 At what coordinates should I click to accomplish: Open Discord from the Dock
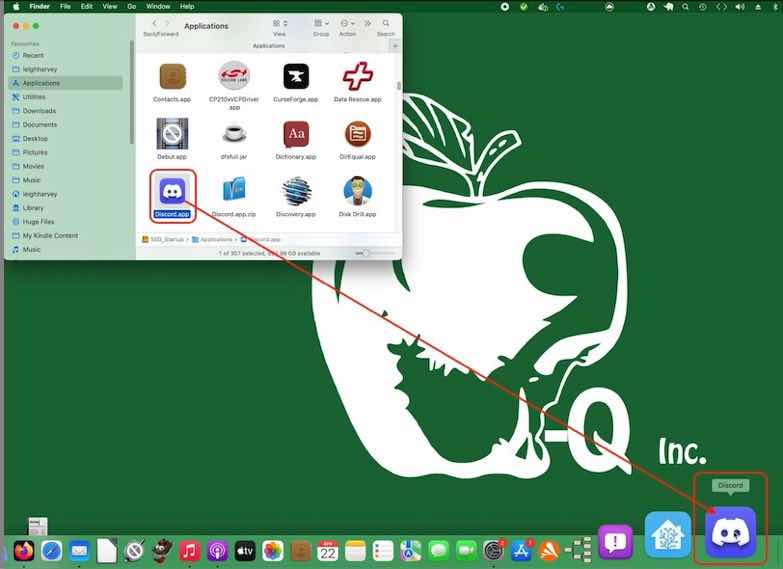(730, 532)
